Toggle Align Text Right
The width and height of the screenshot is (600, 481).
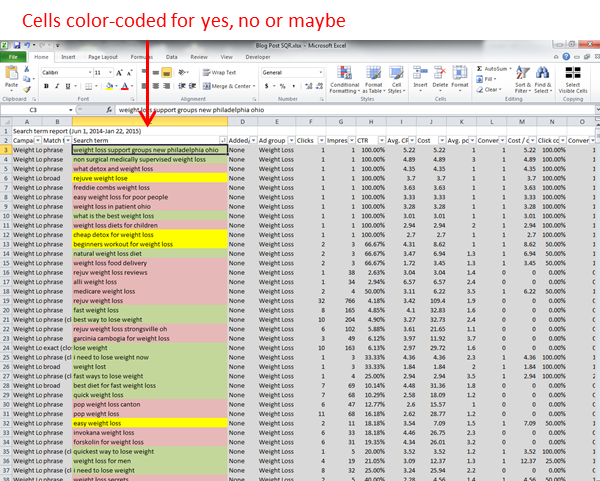(166, 86)
